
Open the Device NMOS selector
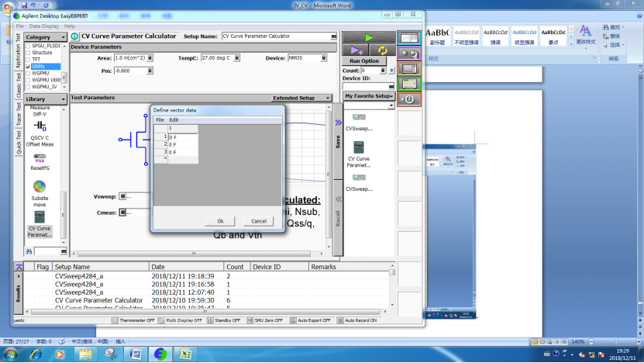(x=324, y=58)
